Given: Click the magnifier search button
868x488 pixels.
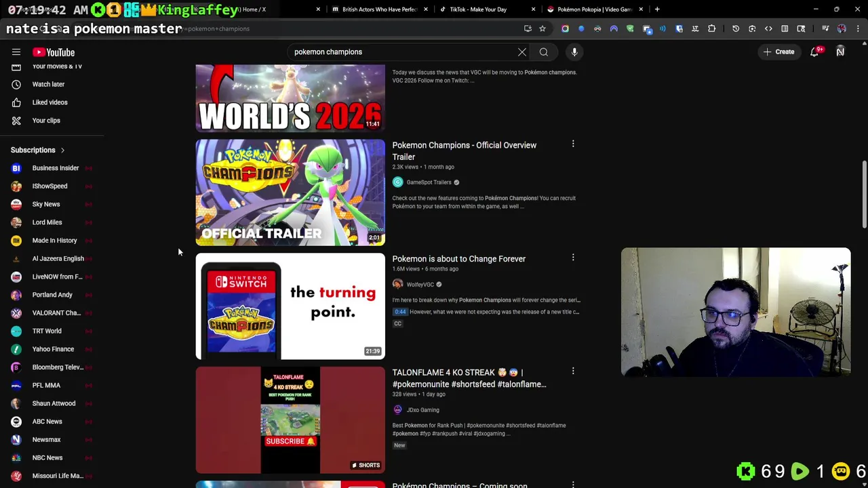Looking at the screenshot, I should [x=544, y=52].
